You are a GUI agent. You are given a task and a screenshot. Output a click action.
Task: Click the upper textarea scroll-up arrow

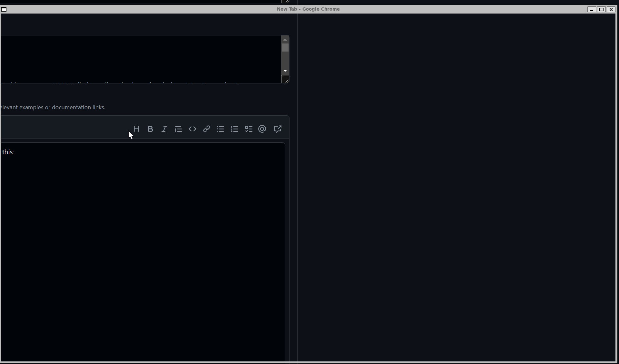285,40
